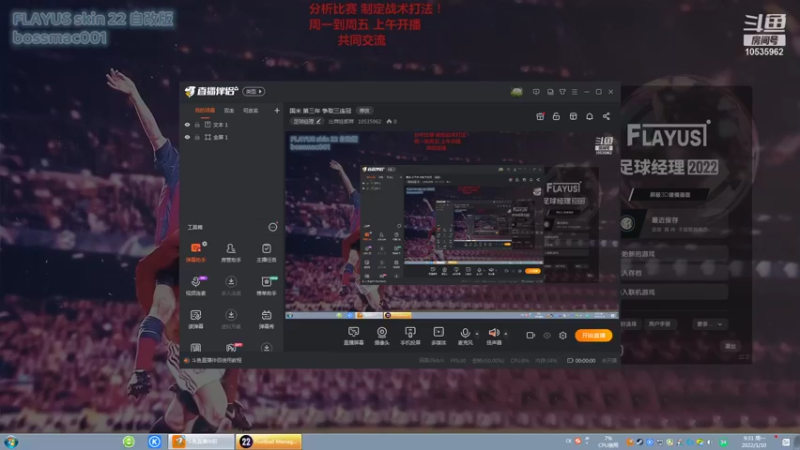Add a new scene with plus icon
800x450 pixels.
[277, 110]
